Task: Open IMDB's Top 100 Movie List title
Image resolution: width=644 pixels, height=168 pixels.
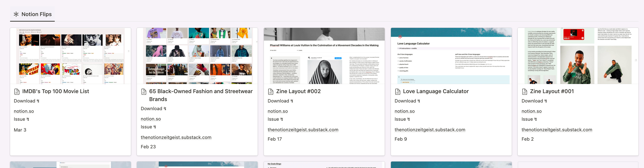Action: tap(55, 91)
